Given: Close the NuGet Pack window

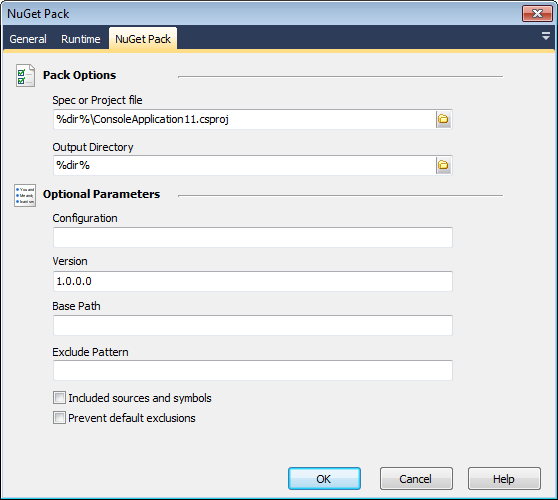Looking at the screenshot, I should (537, 14).
